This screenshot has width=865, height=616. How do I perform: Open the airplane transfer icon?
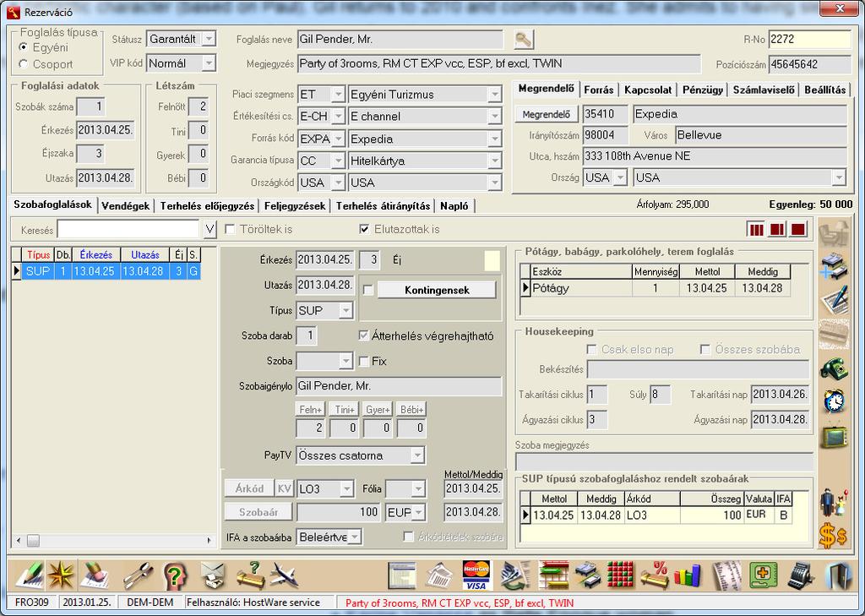click(285, 575)
